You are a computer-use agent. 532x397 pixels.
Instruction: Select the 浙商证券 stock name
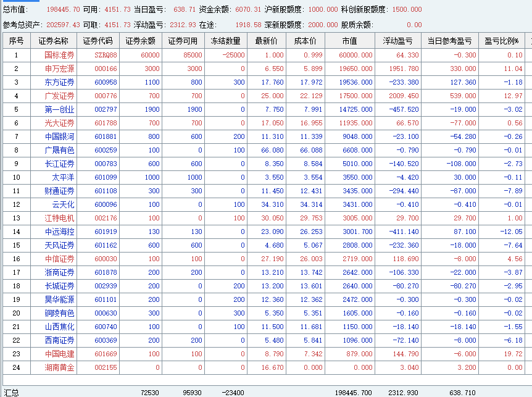[x=59, y=272]
